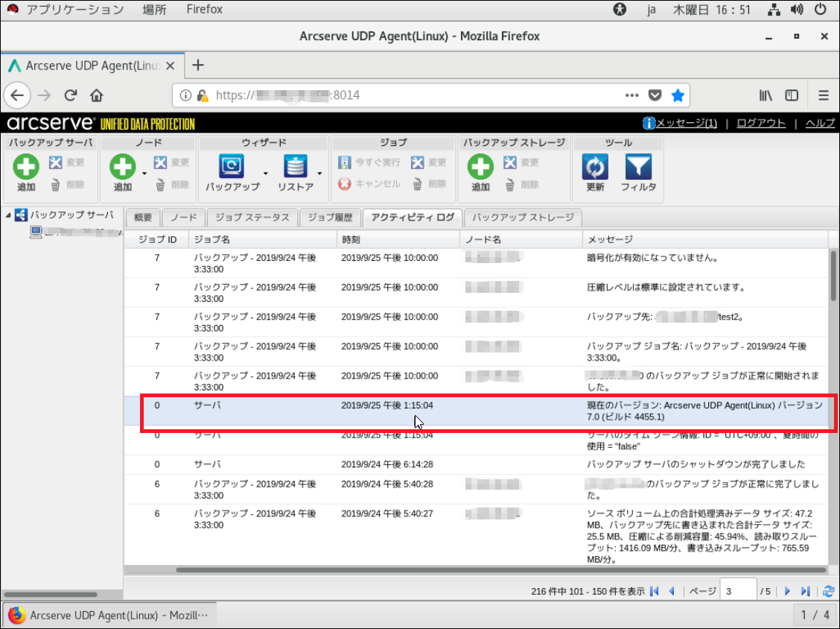This screenshot has height=629, width=840.
Task: Click system volume icon
Action: pyautogui.click(x=797, y=9)
